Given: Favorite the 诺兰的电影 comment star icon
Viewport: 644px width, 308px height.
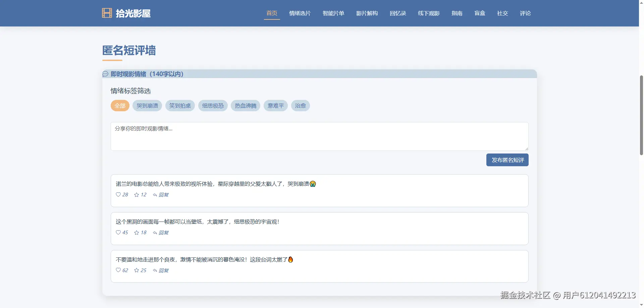Looking at the screenshot, I should click(137, 195).
